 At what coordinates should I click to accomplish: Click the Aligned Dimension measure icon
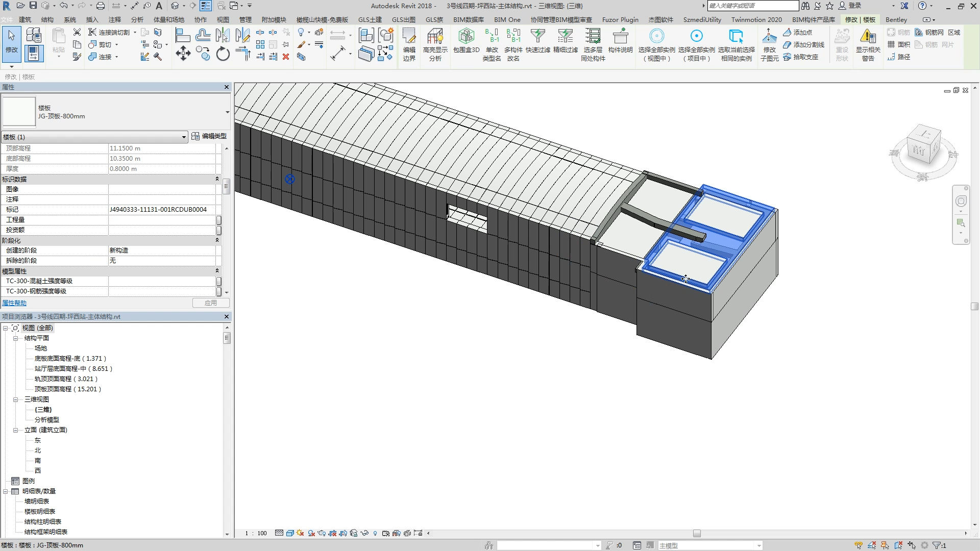pyautogui.click(x=337, y=53)
